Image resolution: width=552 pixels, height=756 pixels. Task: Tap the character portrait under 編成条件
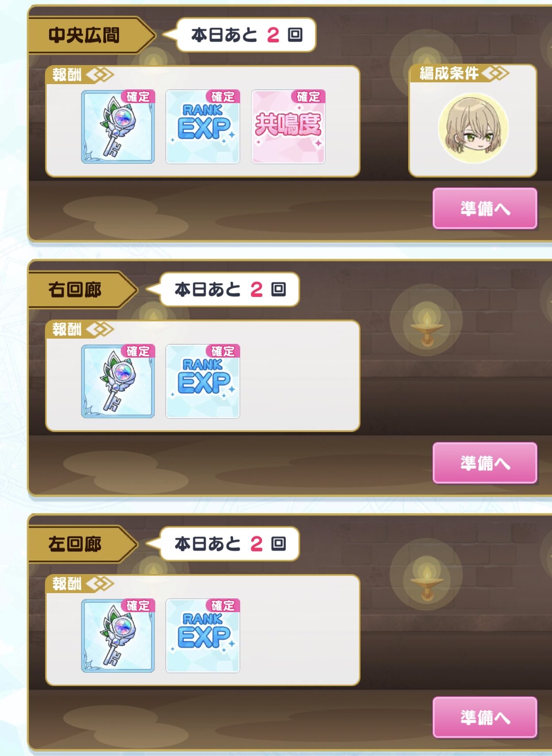(473, 128)
